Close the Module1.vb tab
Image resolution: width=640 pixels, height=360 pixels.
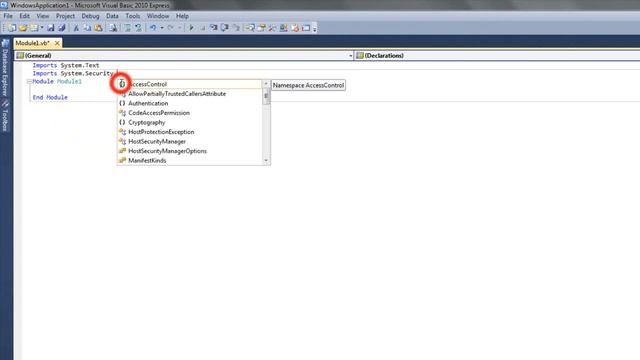[x=57, y=43]
